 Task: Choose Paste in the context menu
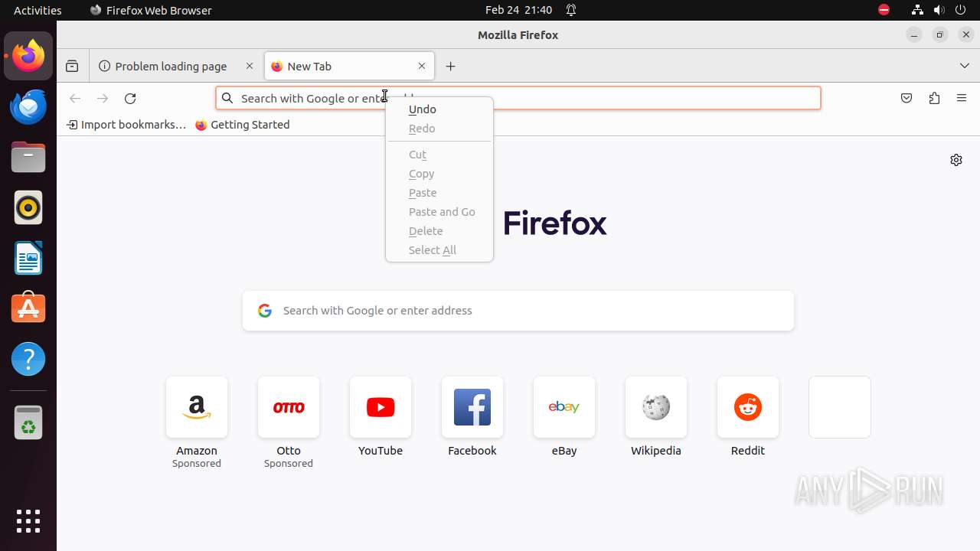pos(439,193)
